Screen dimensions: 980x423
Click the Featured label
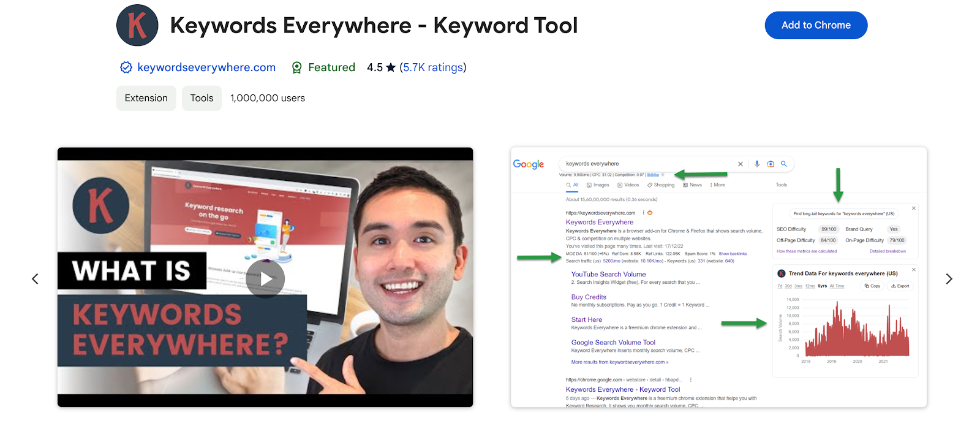(x=331, y=67)
